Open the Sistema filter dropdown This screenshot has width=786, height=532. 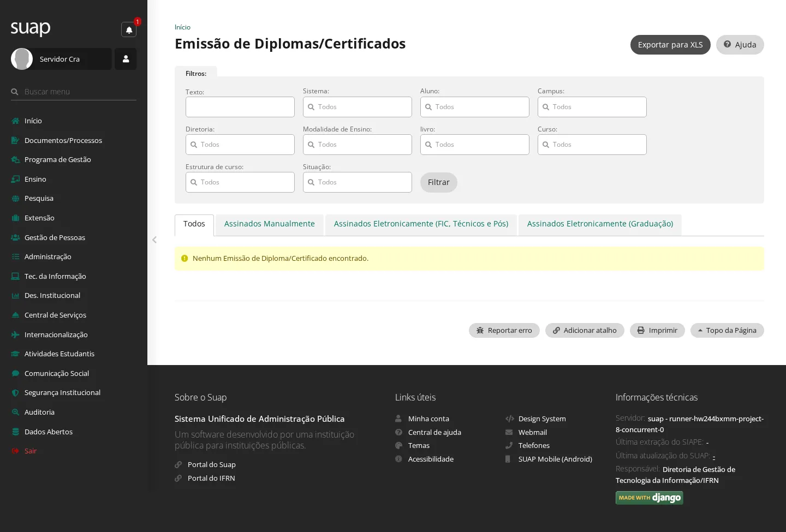pos(358,107)
